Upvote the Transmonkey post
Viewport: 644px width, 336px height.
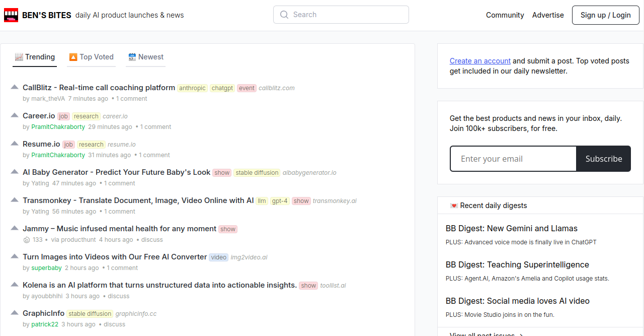pos(15,200)
